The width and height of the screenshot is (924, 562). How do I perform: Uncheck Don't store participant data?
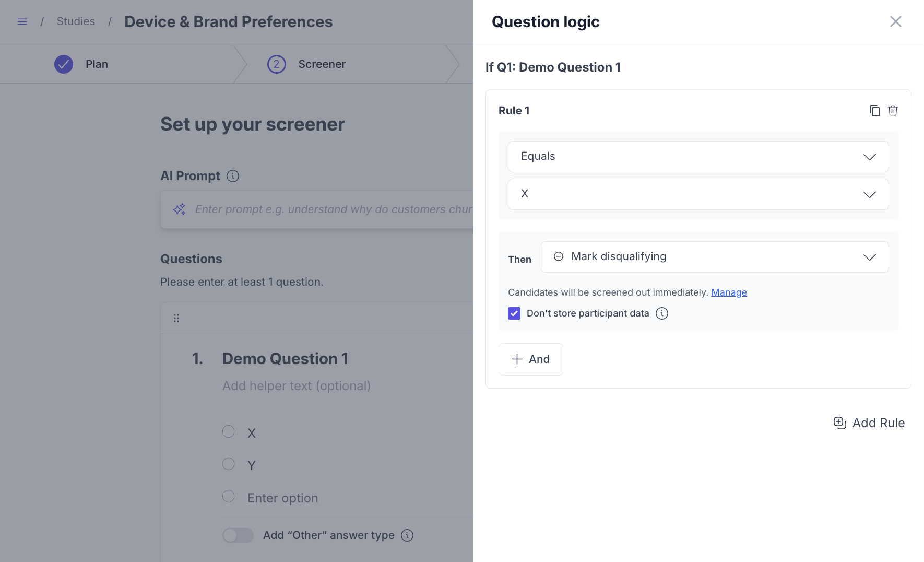[x=514, y=313]
